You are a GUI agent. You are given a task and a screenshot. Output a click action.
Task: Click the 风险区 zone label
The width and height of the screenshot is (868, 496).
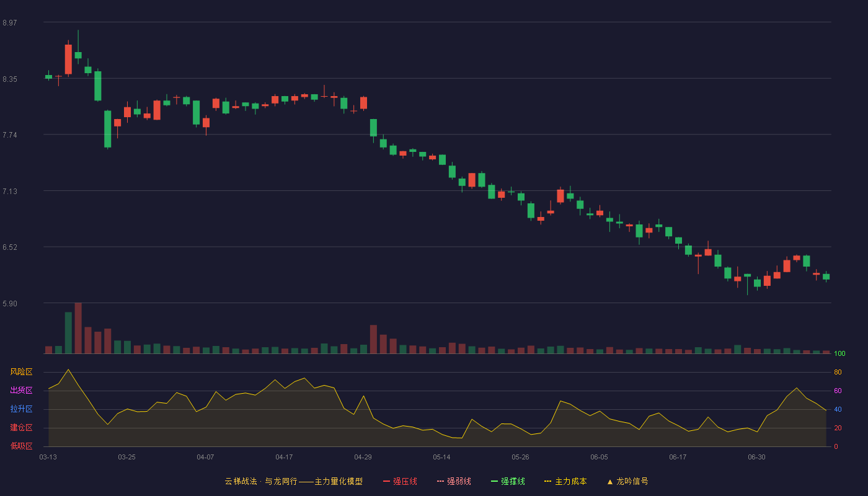point(21,372)
